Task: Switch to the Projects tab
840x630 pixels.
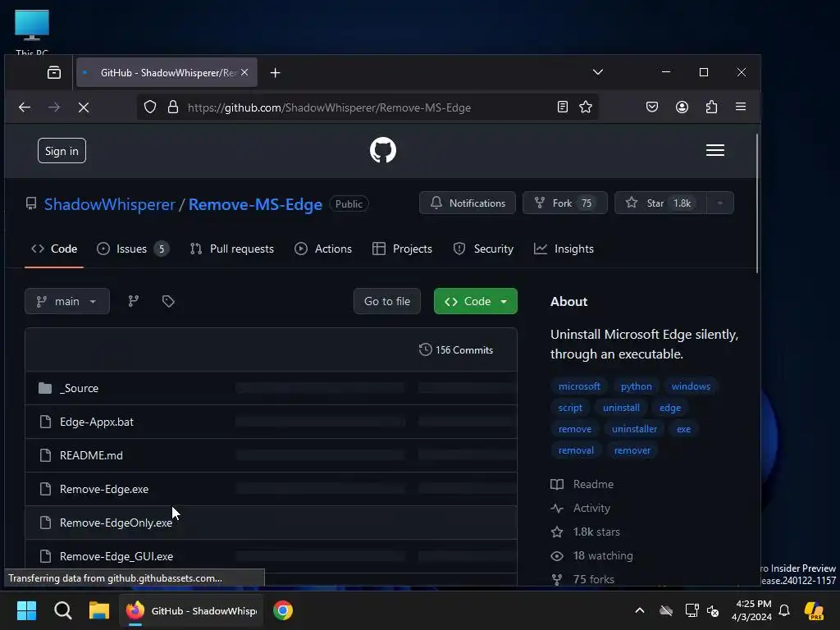Action: tap(402, 249)
